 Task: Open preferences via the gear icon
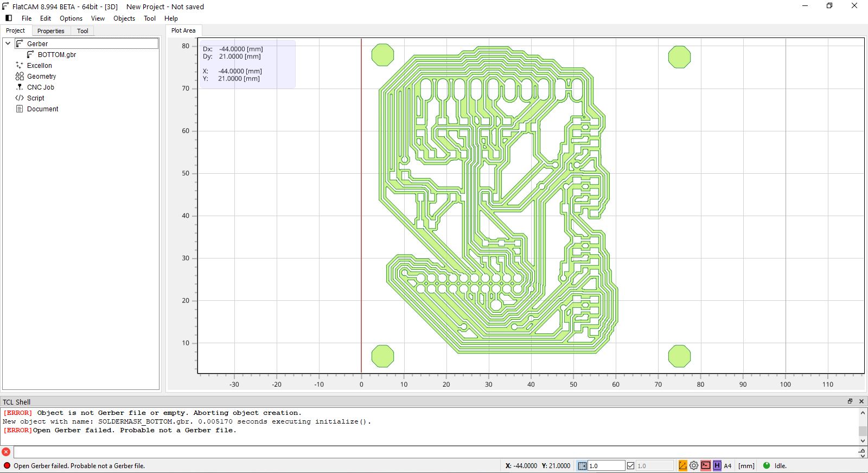pyautogui.click(x=694, y=465)
